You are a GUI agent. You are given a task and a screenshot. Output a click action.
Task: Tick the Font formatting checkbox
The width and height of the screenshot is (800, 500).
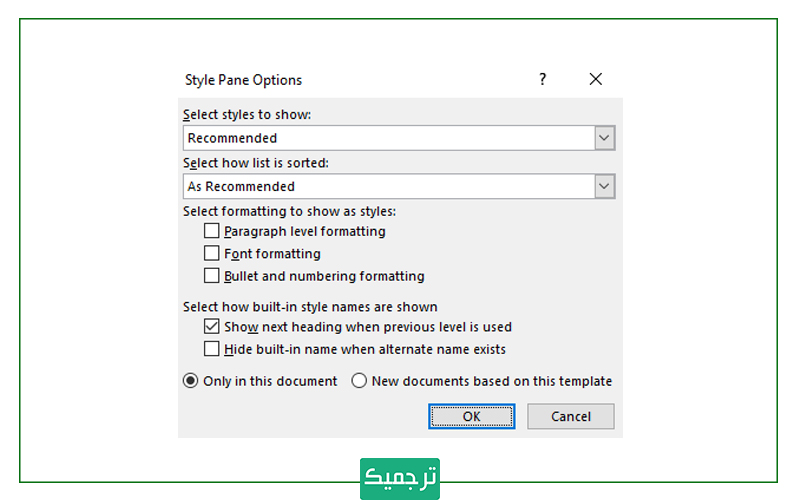(212, 254)
